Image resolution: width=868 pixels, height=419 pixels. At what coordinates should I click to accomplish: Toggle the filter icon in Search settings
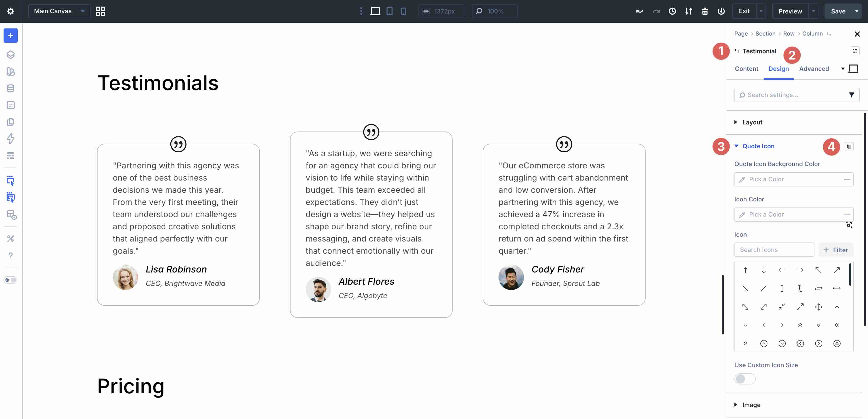[x=852, y=95]
